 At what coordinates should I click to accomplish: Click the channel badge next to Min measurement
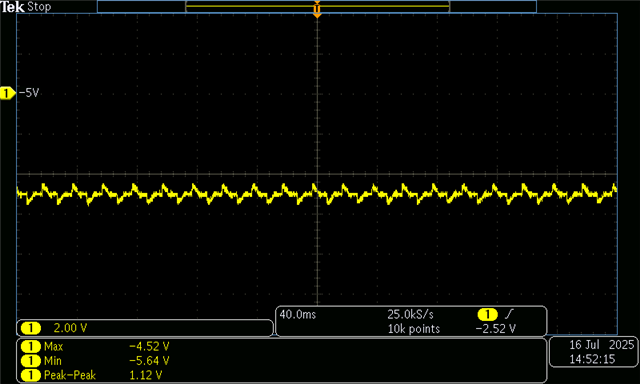point(31,361)
